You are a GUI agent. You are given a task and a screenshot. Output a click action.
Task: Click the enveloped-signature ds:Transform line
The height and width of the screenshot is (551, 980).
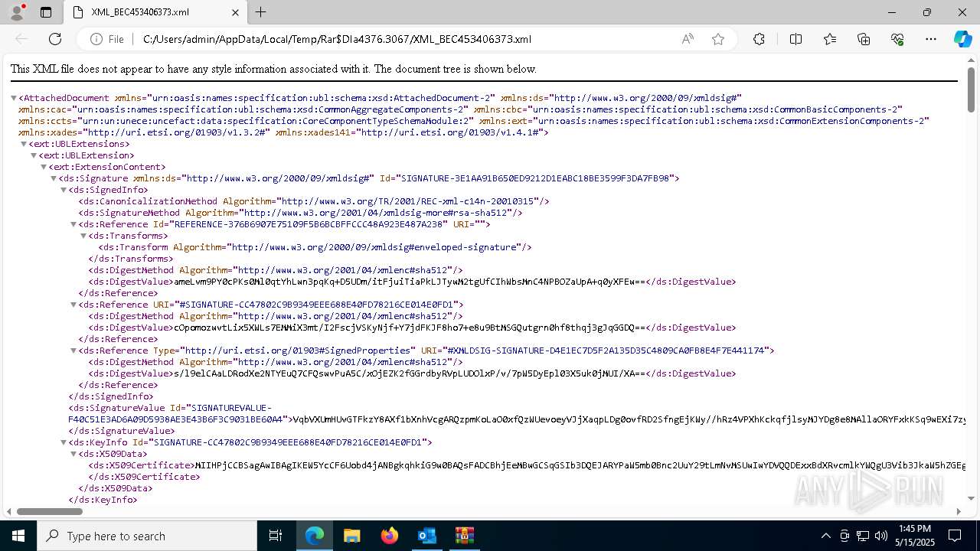click(315, 247)
